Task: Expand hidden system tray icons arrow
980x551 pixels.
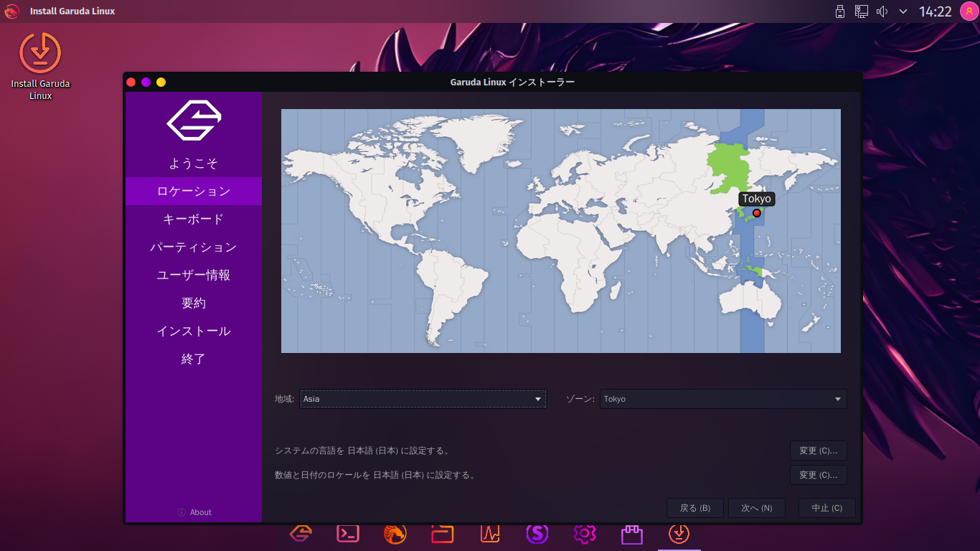Action: pos(903,11)
